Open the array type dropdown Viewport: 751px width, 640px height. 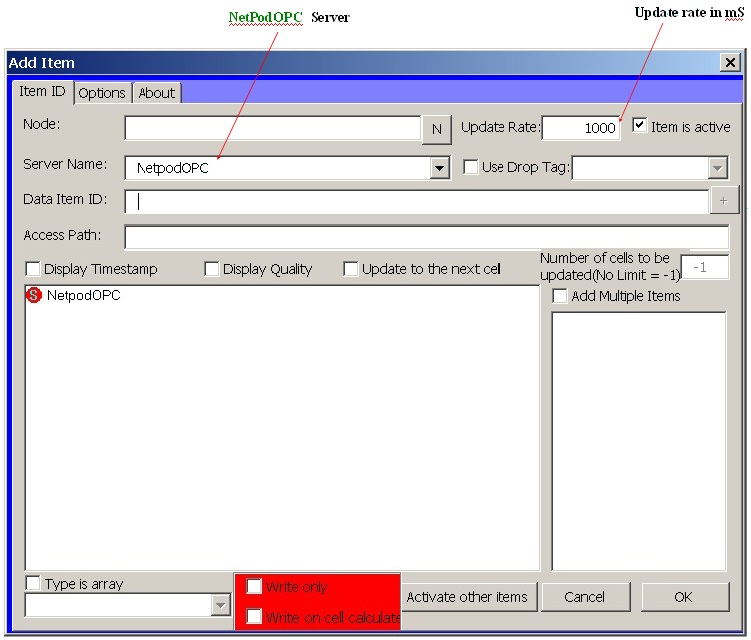click(x=220, y=605)
